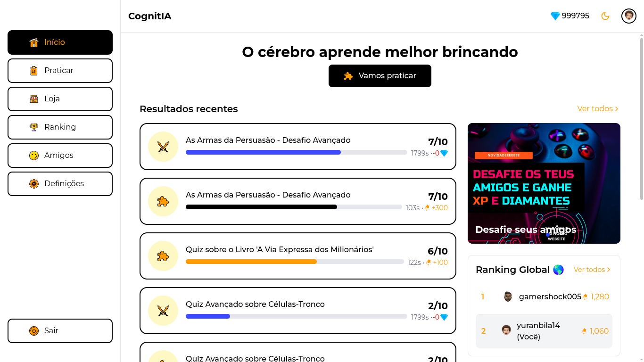Click the crossed swords icon on the first result
This screenshot has width=644, height=362.
(163, 147)
